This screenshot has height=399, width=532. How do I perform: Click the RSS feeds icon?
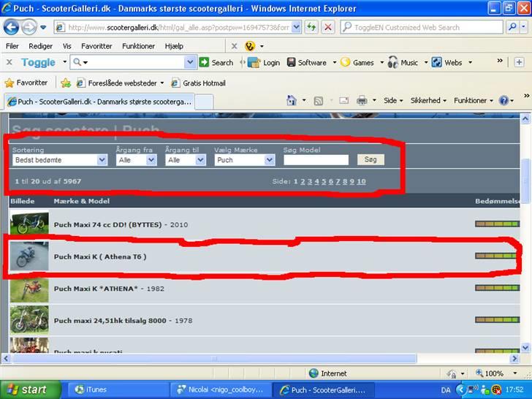click(319, 101)
